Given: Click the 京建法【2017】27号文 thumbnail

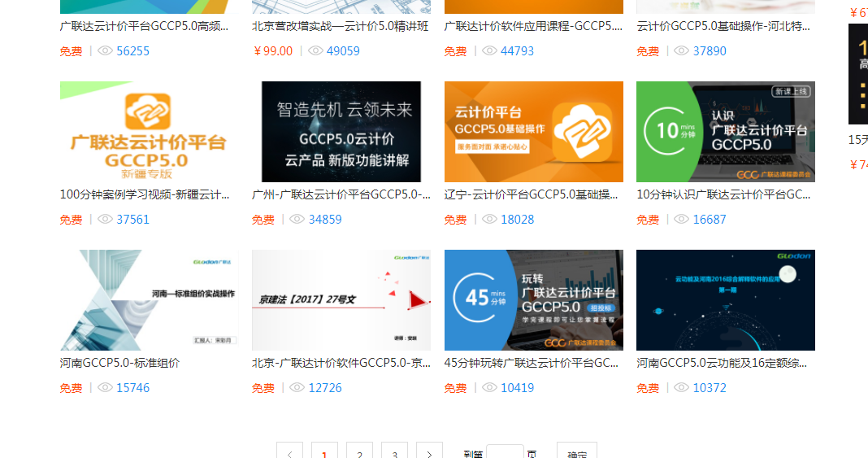Looking at the screenshot, I should click(x=341, y=299).
